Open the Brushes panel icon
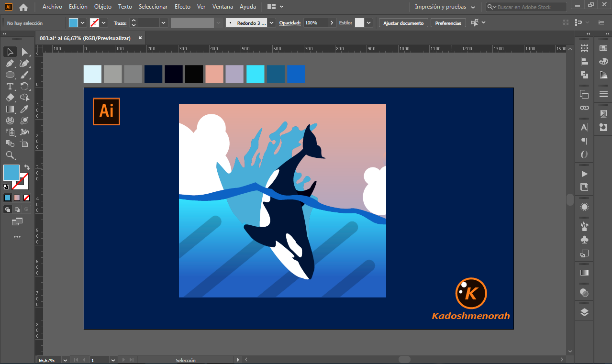Screen dimensions: 612x364 (584, 226)
